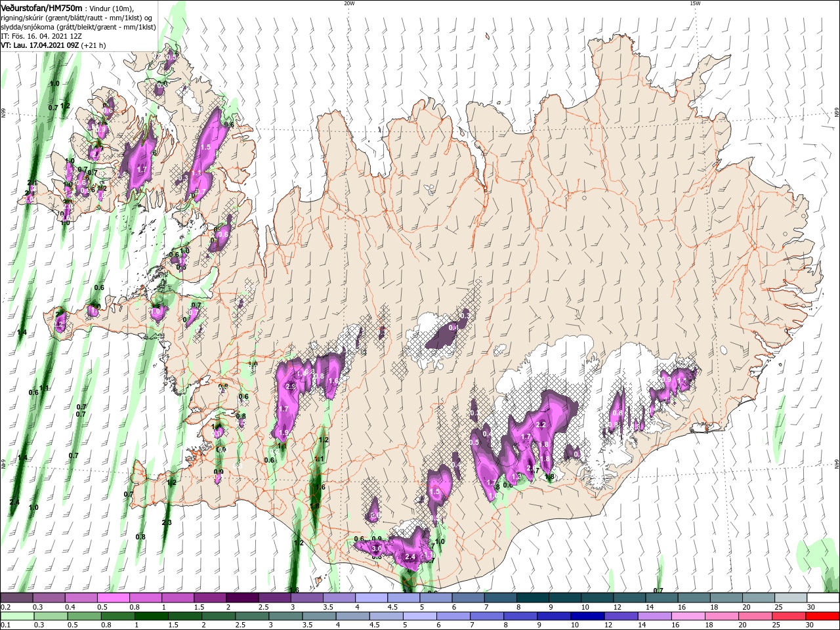840x630 pixels.
Task: Click the 2.3 rain value off the southwest coast
Action: [167, 522]
